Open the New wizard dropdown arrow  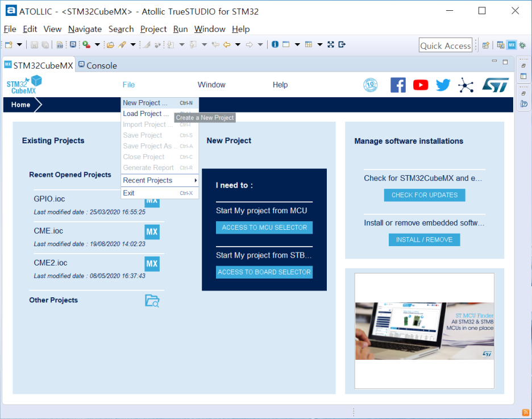click(x=19, y=44)
